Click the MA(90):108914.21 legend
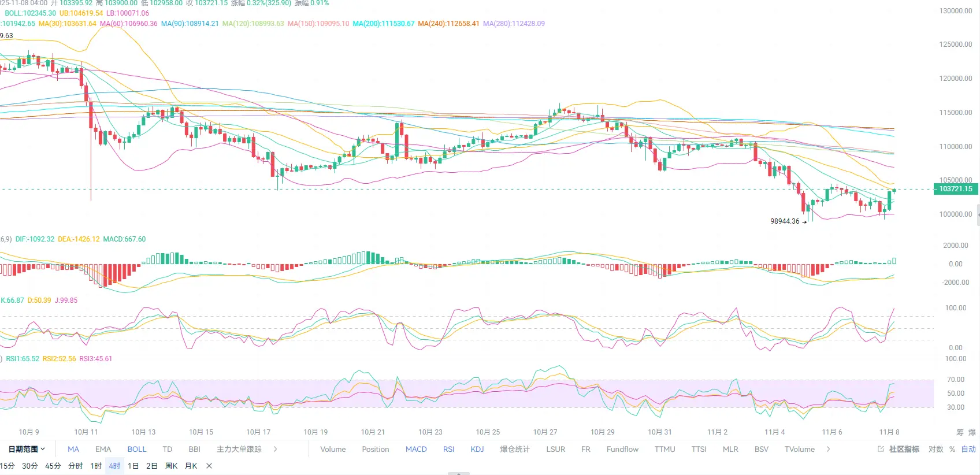 click(x=190, y=24)
